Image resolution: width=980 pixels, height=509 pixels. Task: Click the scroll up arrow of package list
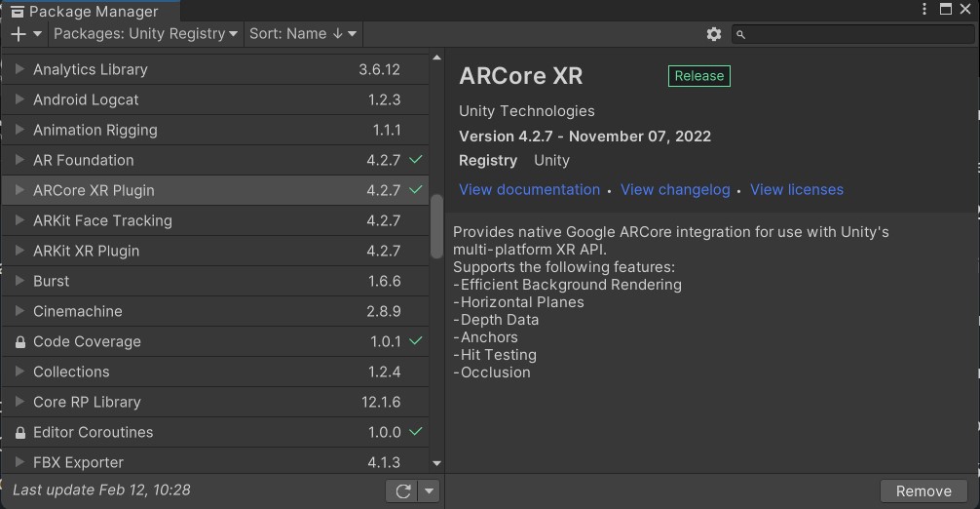pos(436,58)
